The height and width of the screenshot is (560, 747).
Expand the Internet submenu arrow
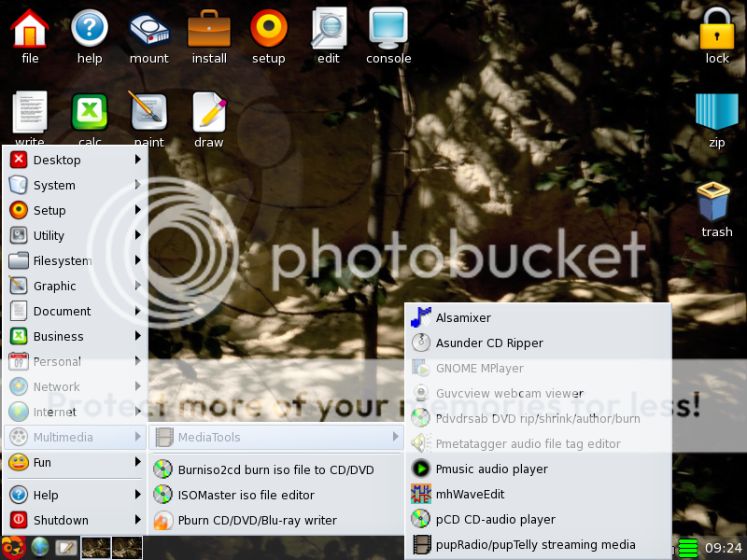137,412
